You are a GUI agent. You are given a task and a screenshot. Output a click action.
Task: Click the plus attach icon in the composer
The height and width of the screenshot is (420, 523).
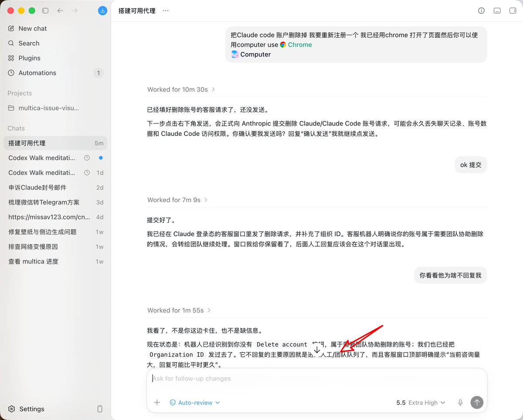point(157,403)
